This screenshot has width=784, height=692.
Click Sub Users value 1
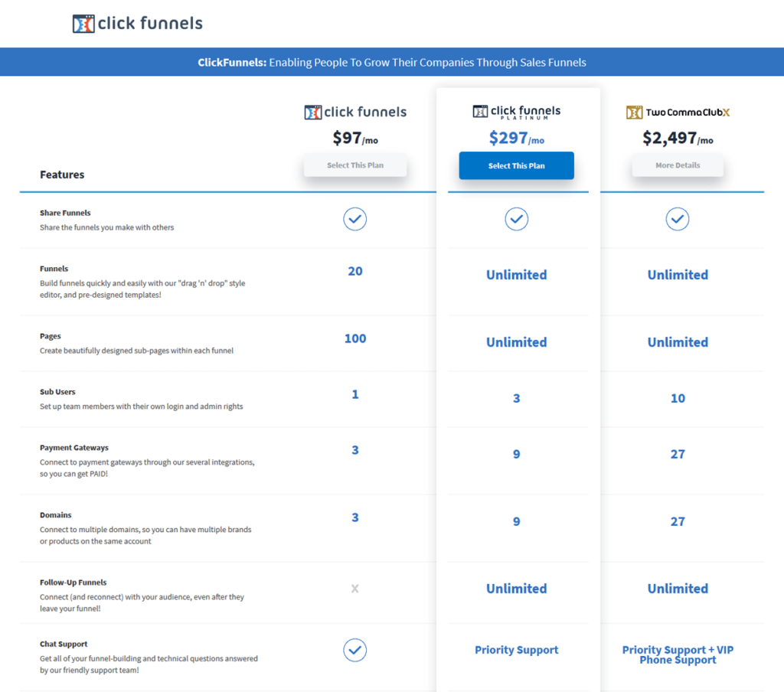tap(355, 394)
